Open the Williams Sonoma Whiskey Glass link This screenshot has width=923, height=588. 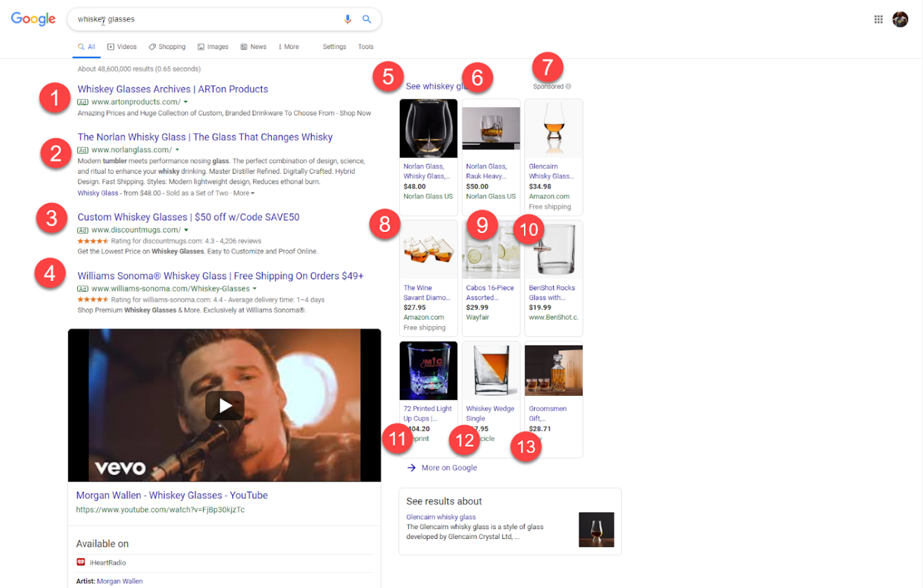tap(220, 276)
